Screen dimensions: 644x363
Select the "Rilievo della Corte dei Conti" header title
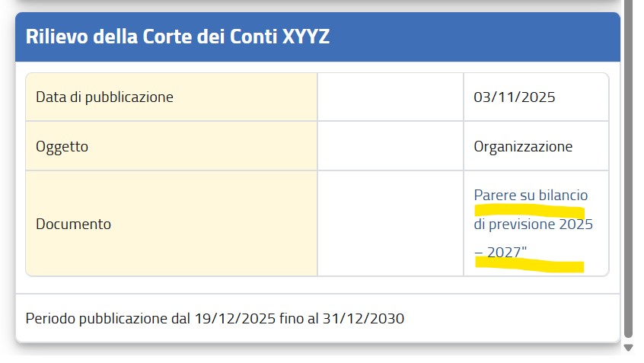[151, 37]
